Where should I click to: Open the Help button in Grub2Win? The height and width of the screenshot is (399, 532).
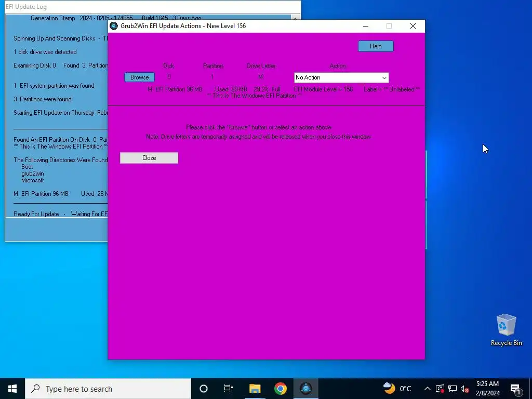[x=376, y=46]
